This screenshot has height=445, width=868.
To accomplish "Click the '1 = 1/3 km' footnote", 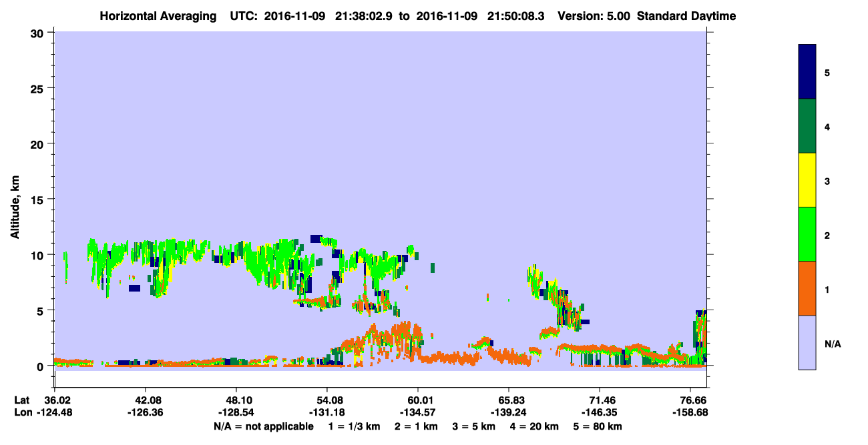I will click(x=354, y=426).
